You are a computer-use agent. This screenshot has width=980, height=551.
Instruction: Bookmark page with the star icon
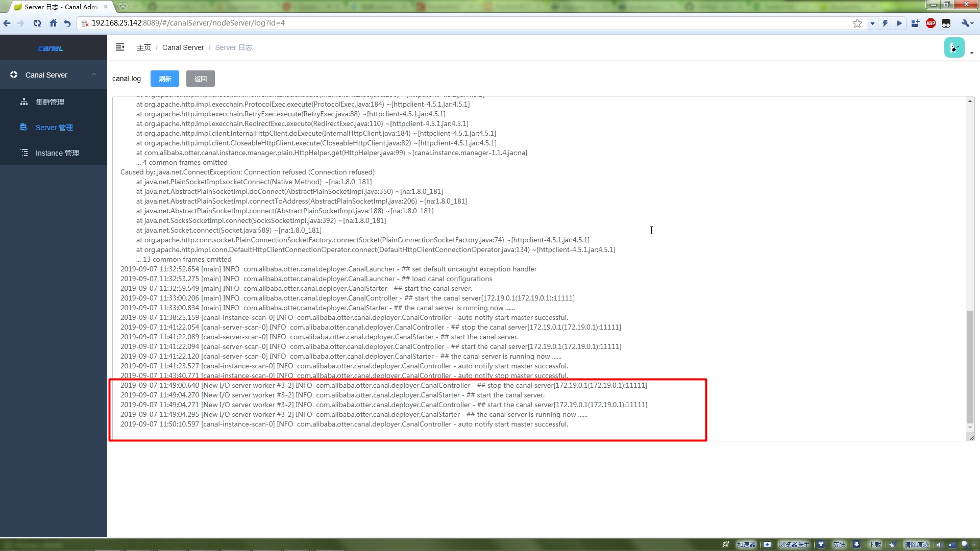(857, 23)
